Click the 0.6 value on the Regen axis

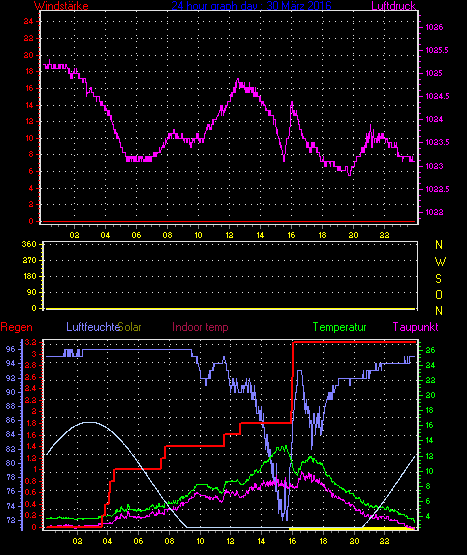[x=31, y=492]
